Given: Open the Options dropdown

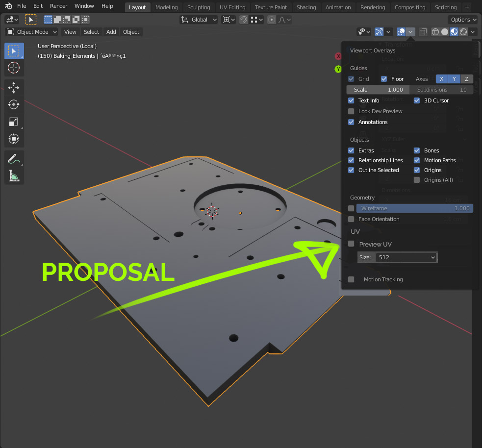Looking at the screenshot, I should pyautogui.click(x=463, y=20).
